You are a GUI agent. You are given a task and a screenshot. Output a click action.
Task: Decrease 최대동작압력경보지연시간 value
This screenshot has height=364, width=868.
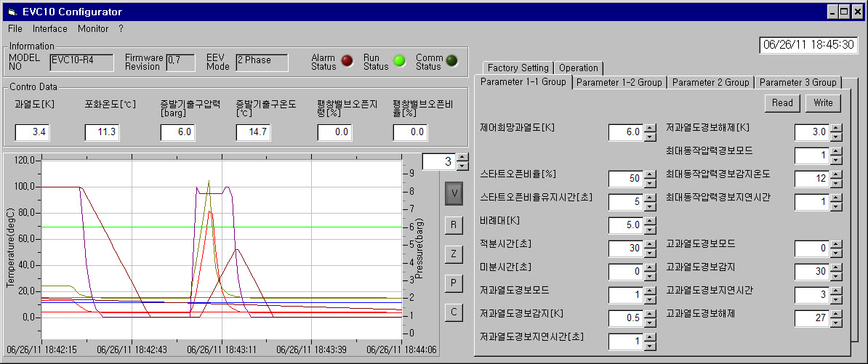[837, 206]
